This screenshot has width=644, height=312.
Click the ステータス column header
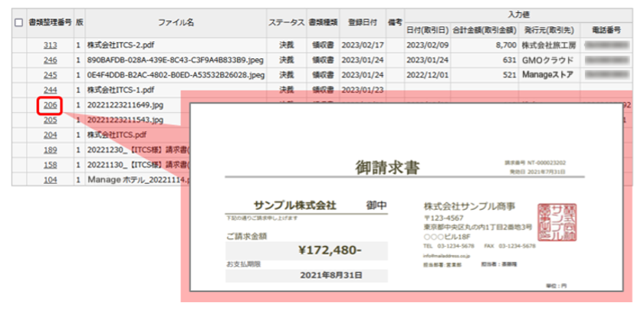(287, 23)
